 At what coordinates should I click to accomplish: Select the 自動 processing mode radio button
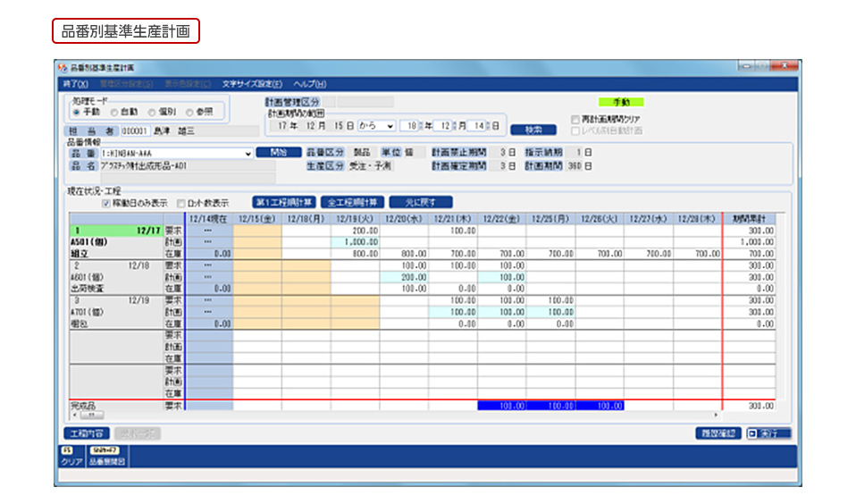[x=114, y=112]
